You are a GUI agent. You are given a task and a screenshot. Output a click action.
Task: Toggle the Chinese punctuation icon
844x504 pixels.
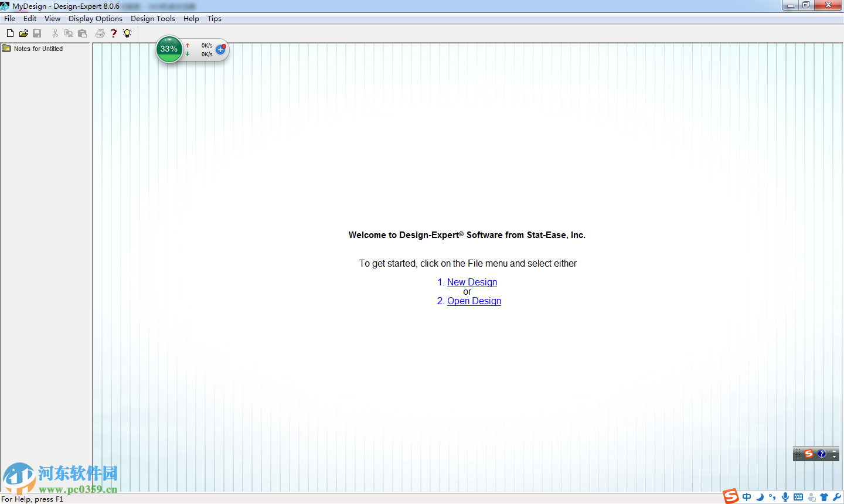(x=772, y=497)
